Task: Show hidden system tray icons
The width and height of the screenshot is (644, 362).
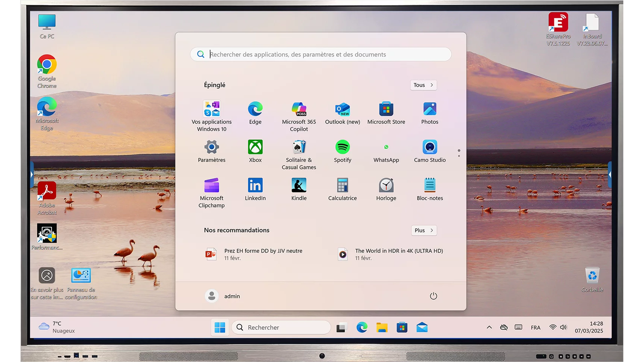Action: coord(489,327)
